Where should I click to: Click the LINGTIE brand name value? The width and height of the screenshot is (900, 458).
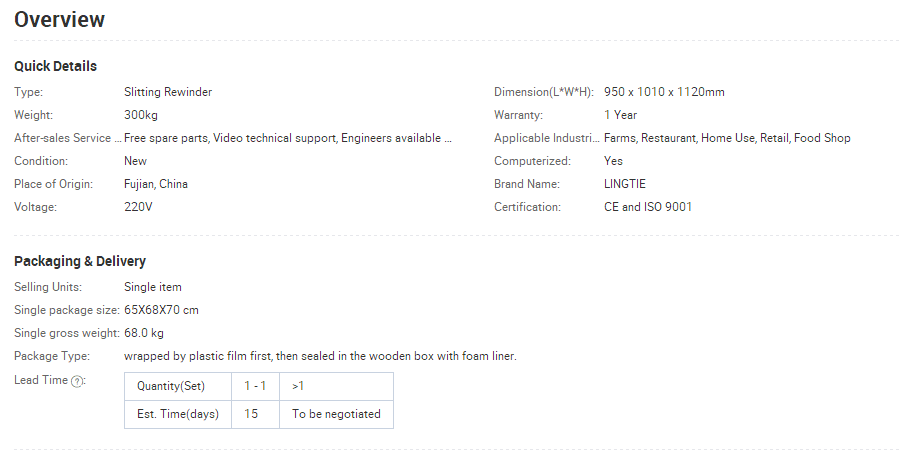tap(624, 184)
